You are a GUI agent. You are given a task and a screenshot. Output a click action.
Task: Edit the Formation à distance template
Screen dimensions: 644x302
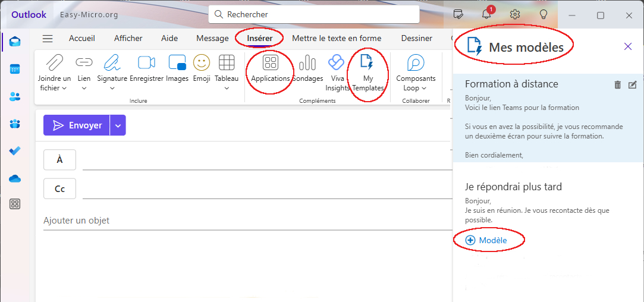pos(632,85)
